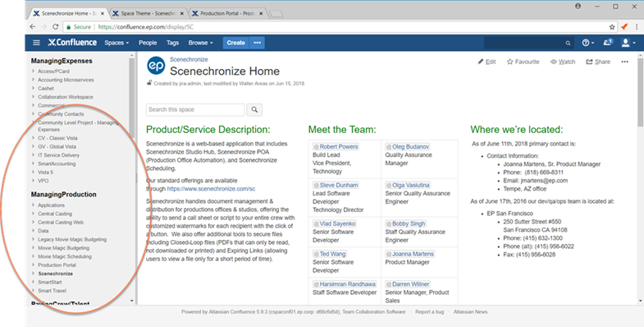Expand the IT Service Delivery chevron
644x327 pixels.
[33, 155]
